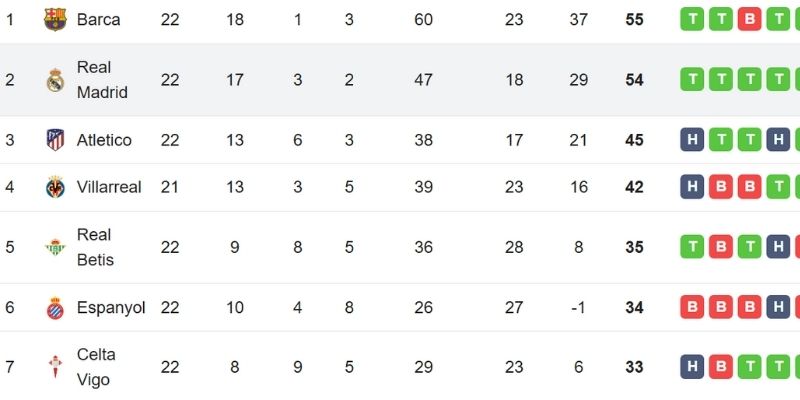Click the Real Betis club crest
This screenshot has width=800, height=400.
55,247
